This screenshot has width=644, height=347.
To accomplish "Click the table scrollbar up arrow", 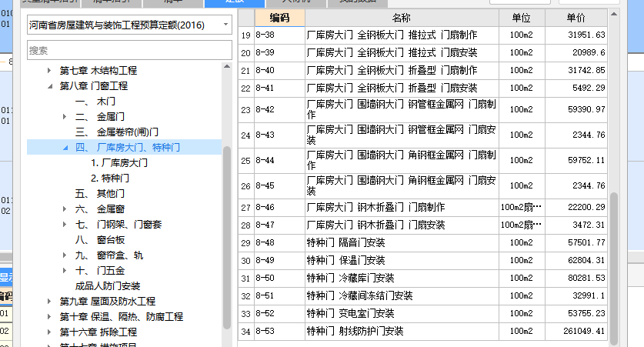I will pos(614,14).
